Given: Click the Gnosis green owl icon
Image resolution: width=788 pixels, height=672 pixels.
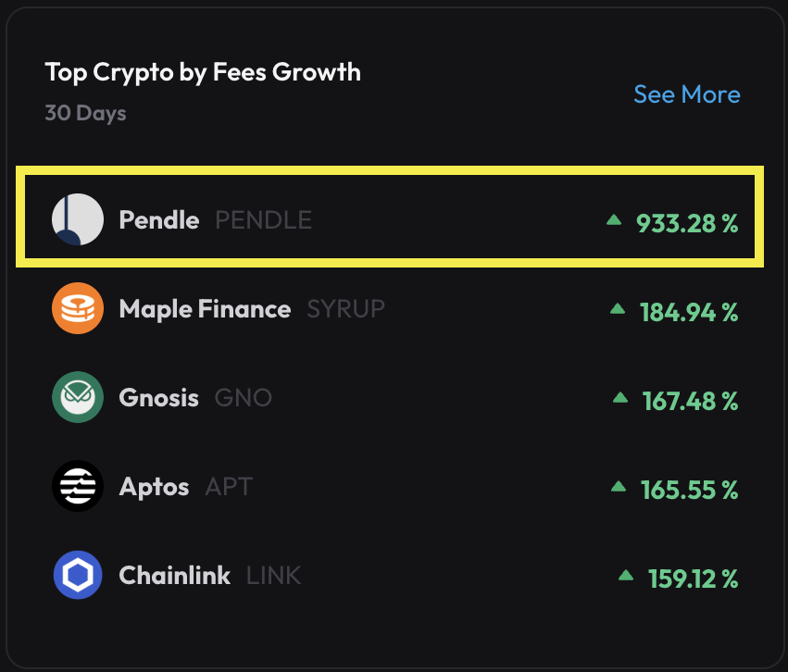Looking at the screenshot, I should click(78, 397).
